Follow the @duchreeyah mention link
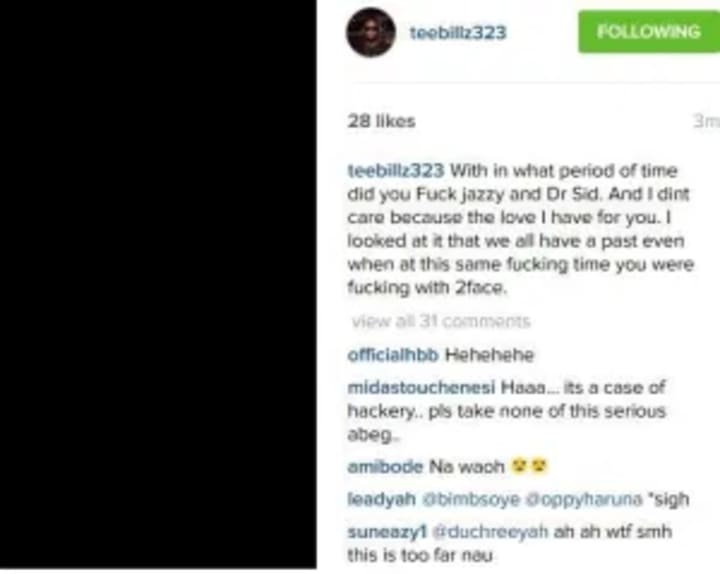This screenshot has height=574, width=720. pyautogui.click(x=490, y=532)
